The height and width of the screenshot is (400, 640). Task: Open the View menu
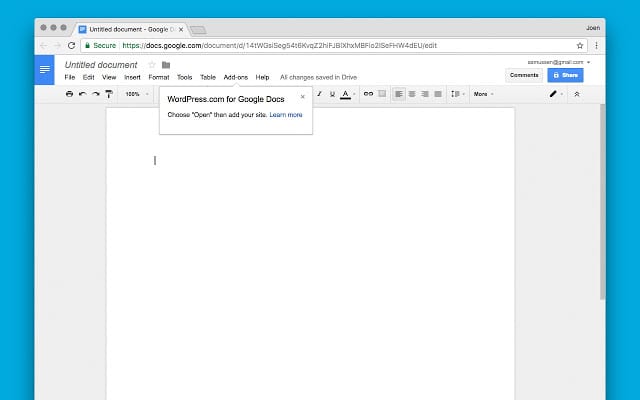[x=109, y=77]
